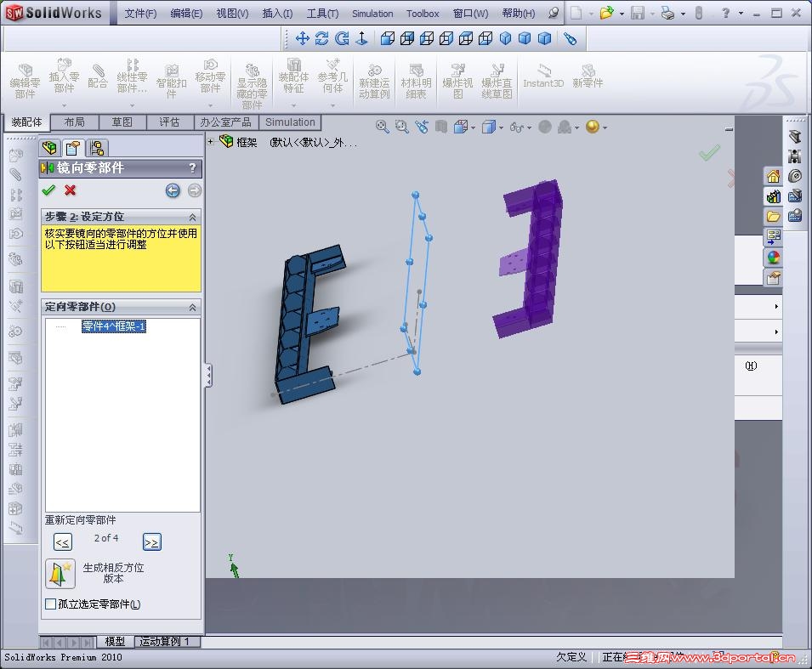Image resolution: width=812 pixels, height=669 pixels.
Task: Click the 欠定义 status bar text
Action: click(x=571, y=656)
